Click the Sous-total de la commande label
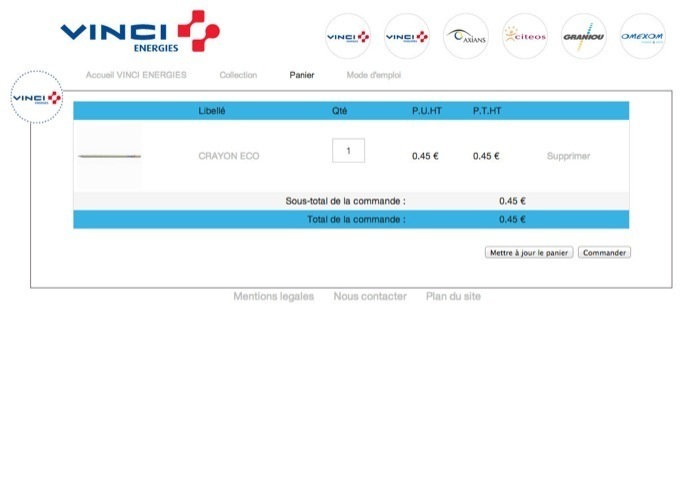Screen dimensions: 700x495 (x=346, y=201)
